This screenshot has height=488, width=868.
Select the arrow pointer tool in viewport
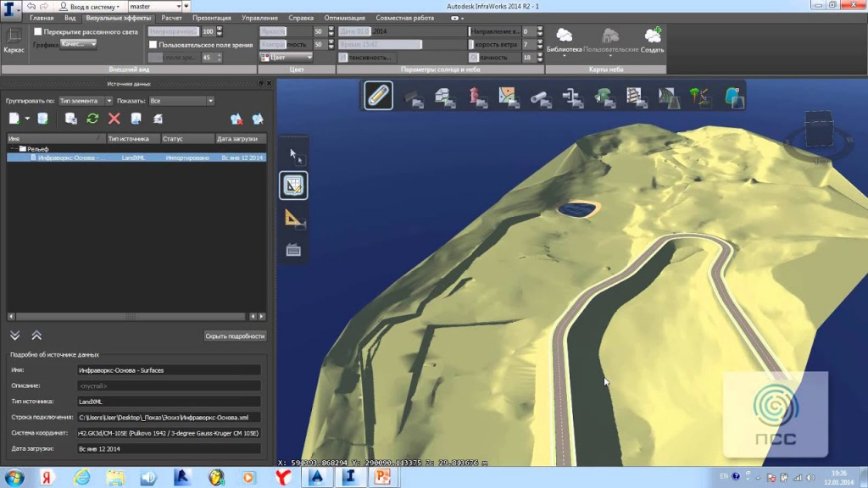[x=294, y=156]
